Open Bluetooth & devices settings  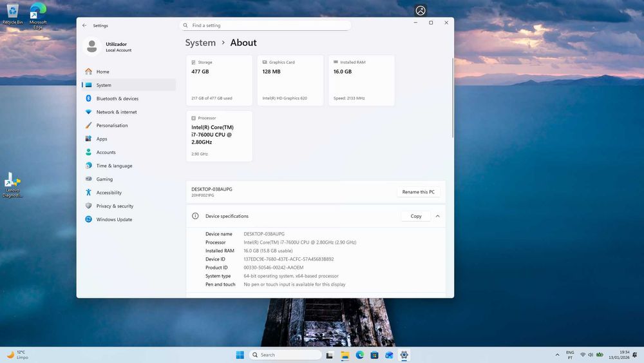129,99
